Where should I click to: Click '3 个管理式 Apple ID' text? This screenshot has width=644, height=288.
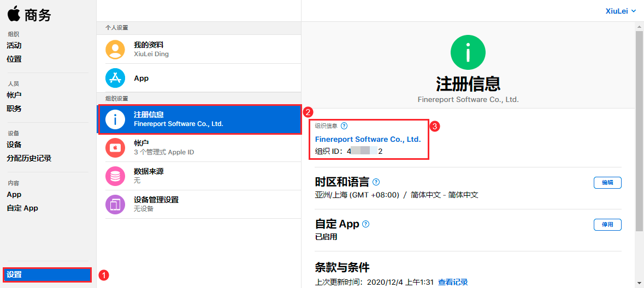point(164,152)
